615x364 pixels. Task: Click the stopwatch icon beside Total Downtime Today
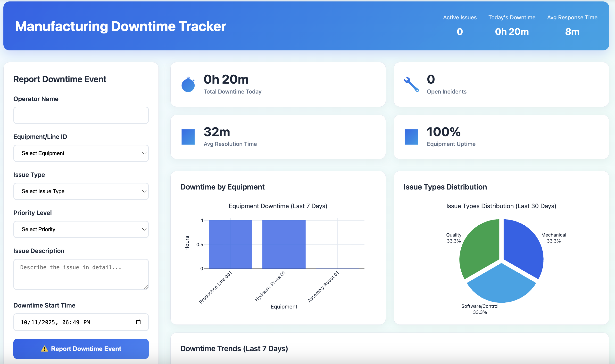pos(188,84)
